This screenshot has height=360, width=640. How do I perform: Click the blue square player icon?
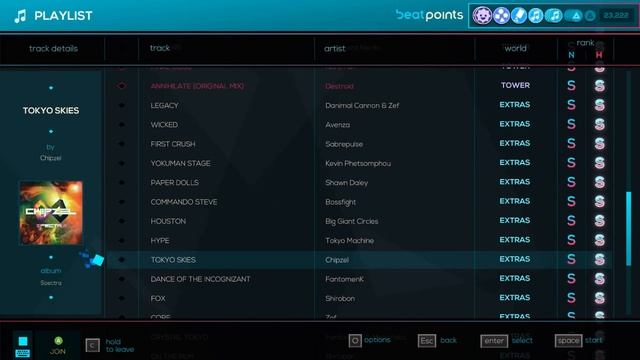(x=23, y=341)
